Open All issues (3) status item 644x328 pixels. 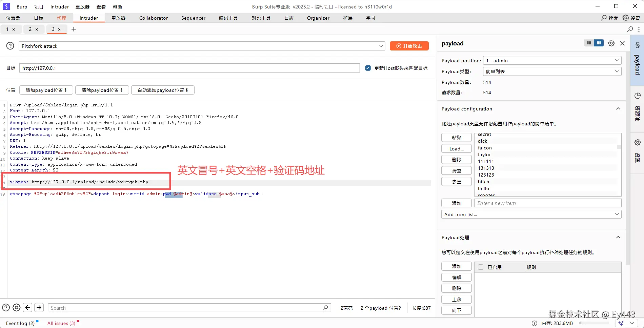click(x=61, y=323)
